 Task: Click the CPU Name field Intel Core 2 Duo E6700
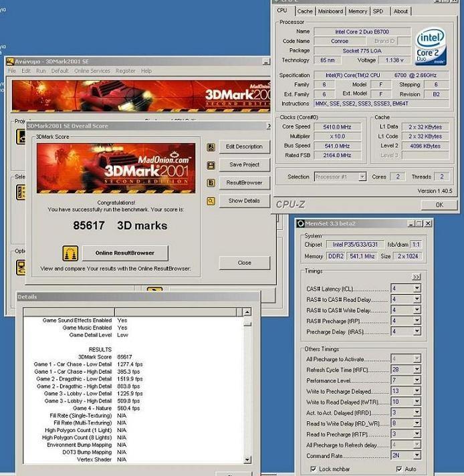[362, 31]
